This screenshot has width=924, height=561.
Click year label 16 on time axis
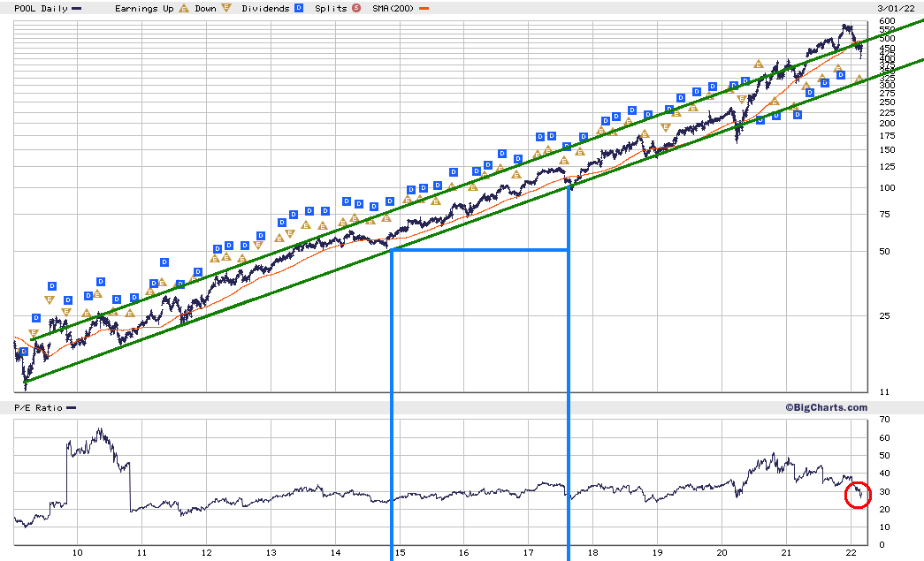pyautogui.click(x=463, y=552)
